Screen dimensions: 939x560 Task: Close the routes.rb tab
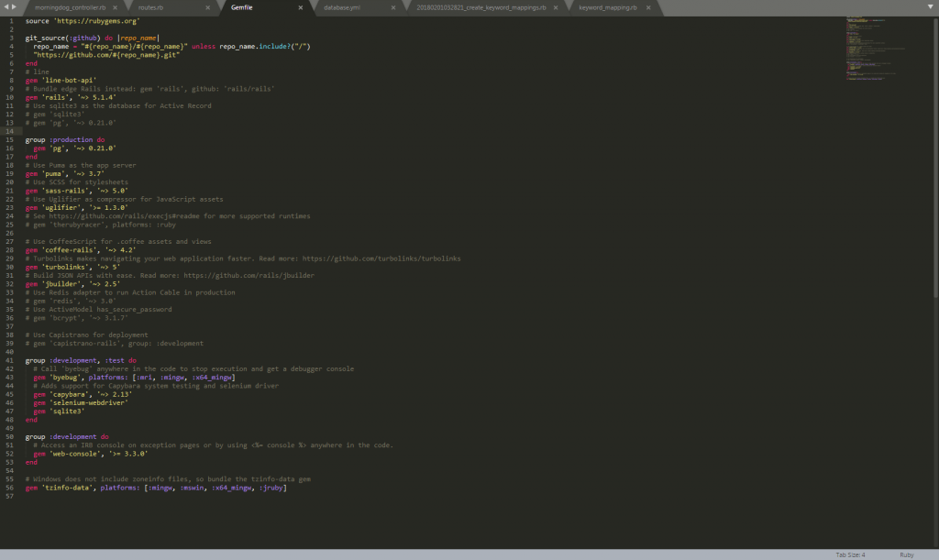(x=208, y=7)
